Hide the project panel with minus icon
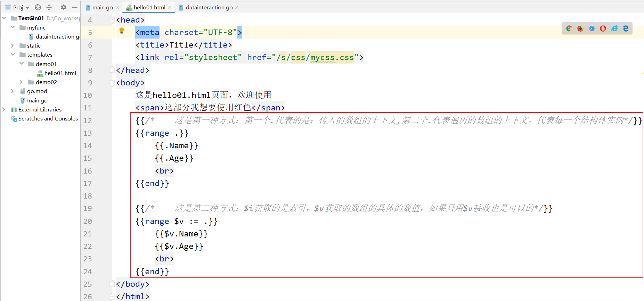This screenshot has height=301, width=644. click(x=75, y=7)
